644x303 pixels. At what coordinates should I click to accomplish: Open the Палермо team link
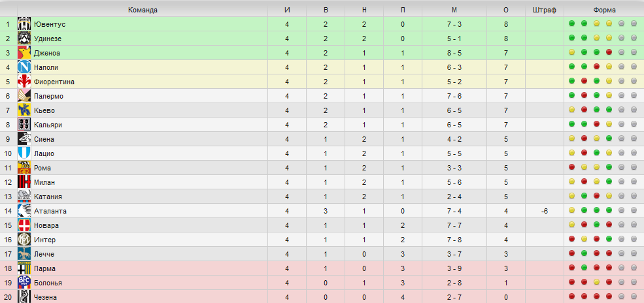coord(48,96)
